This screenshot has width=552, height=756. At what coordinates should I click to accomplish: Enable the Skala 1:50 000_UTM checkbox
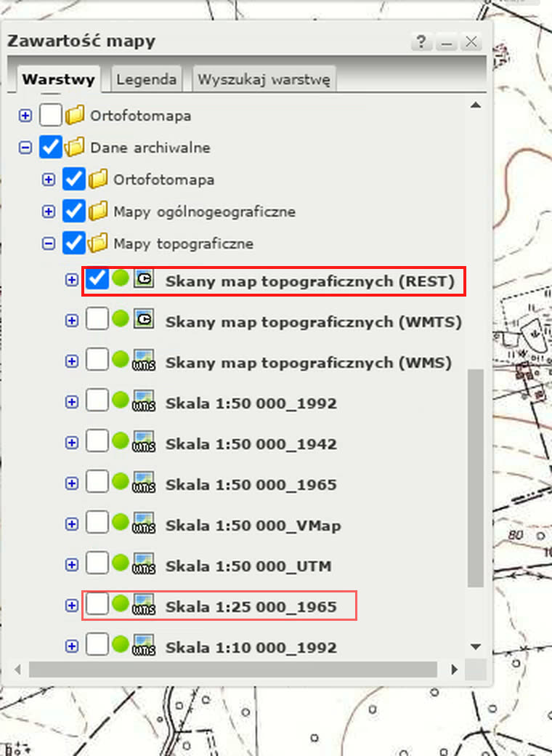pos(97,563)
